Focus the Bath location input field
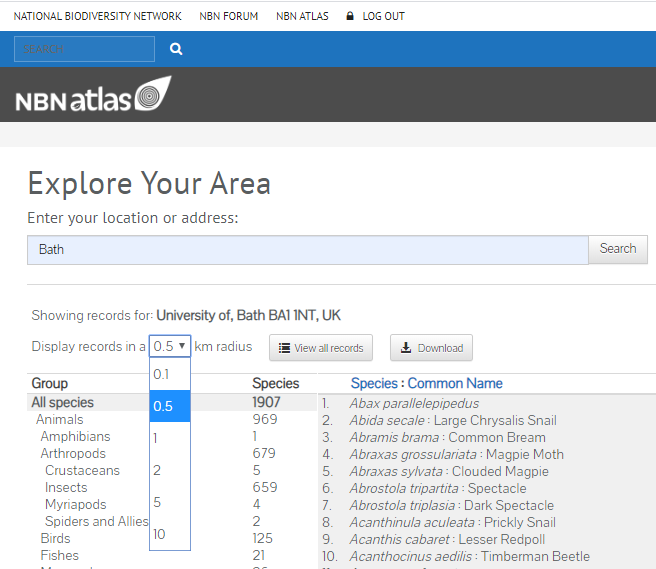656x569 pixels. pyautogui.click(x=308, y=250)
